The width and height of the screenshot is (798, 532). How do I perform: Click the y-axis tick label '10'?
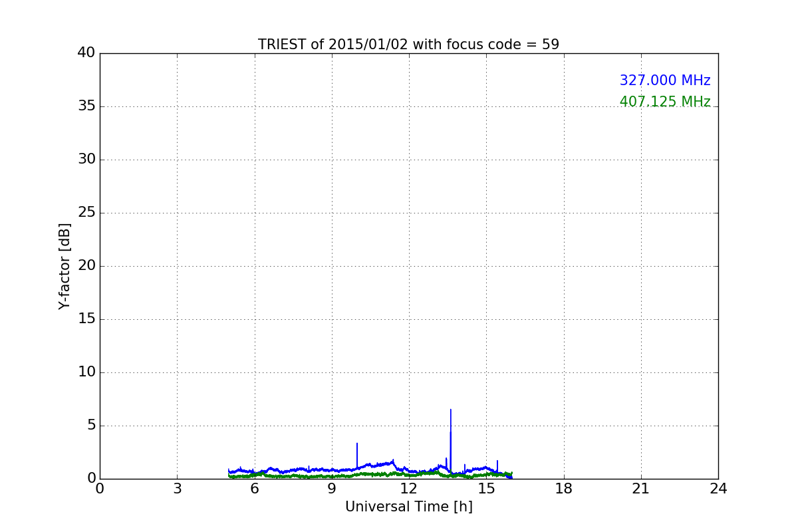[86, 372]
